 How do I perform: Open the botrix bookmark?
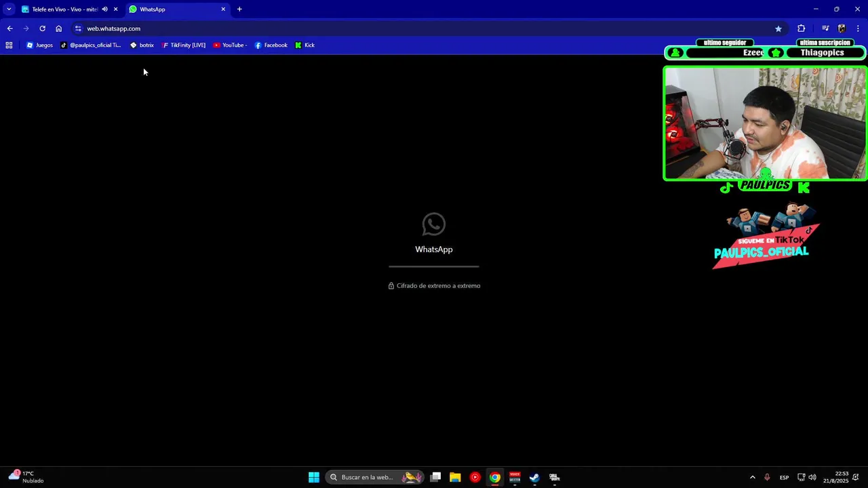tap(142, 45)
